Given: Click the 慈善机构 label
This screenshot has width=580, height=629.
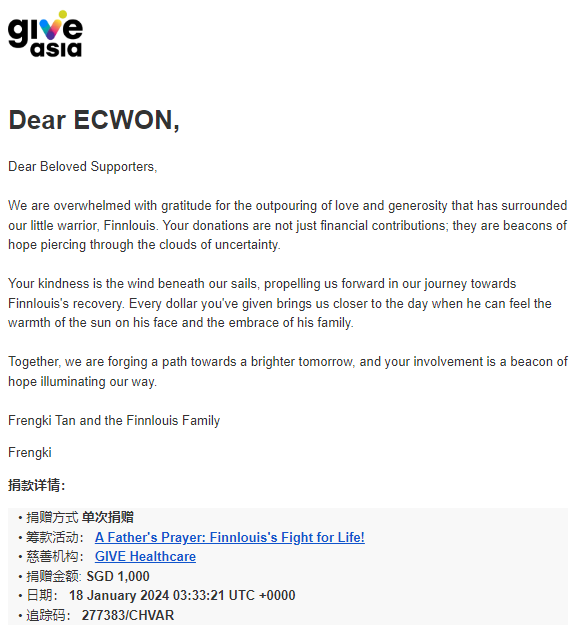Looking at the screenshot, I should (55, 556).
